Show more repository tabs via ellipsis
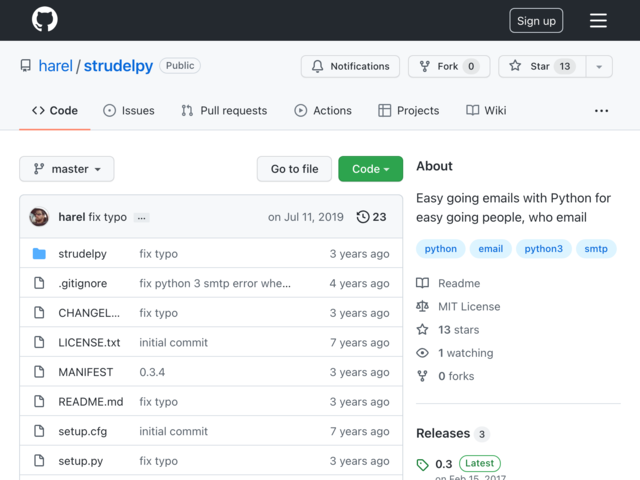This screenshot has width=640, height=480. 601,111
